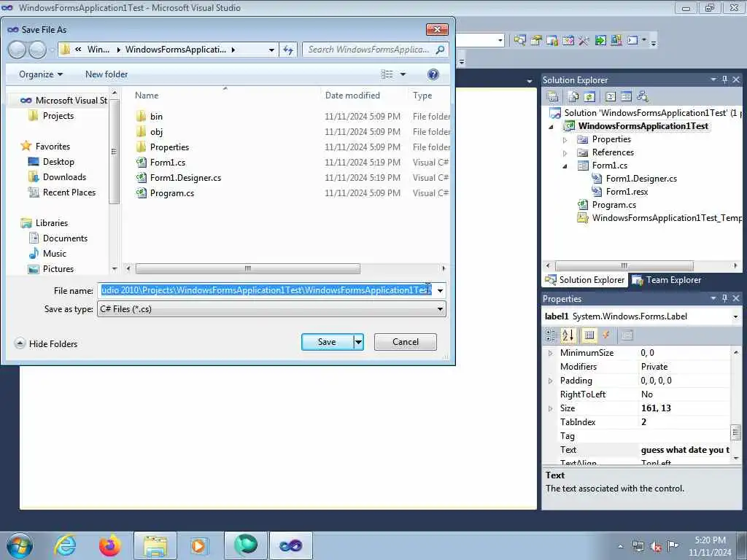Expand the Size property row
747x560 pixels.
tap(551, 408)
